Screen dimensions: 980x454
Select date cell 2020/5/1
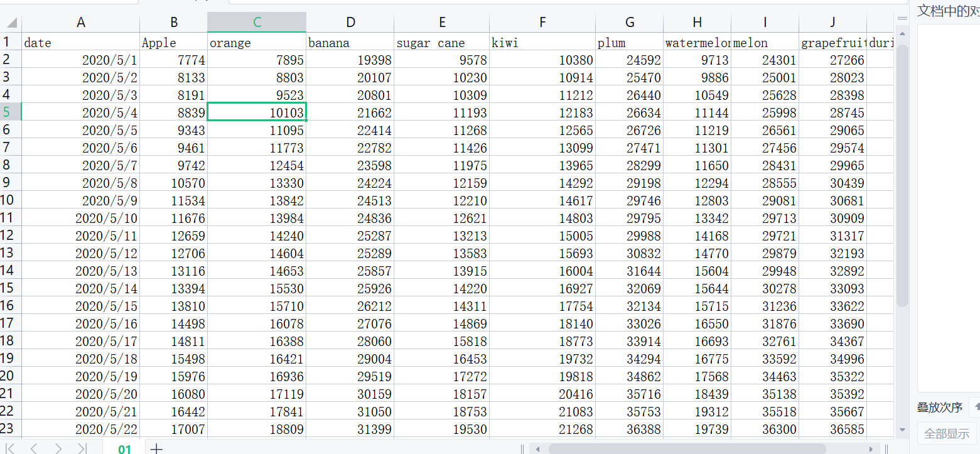(80, 60)
